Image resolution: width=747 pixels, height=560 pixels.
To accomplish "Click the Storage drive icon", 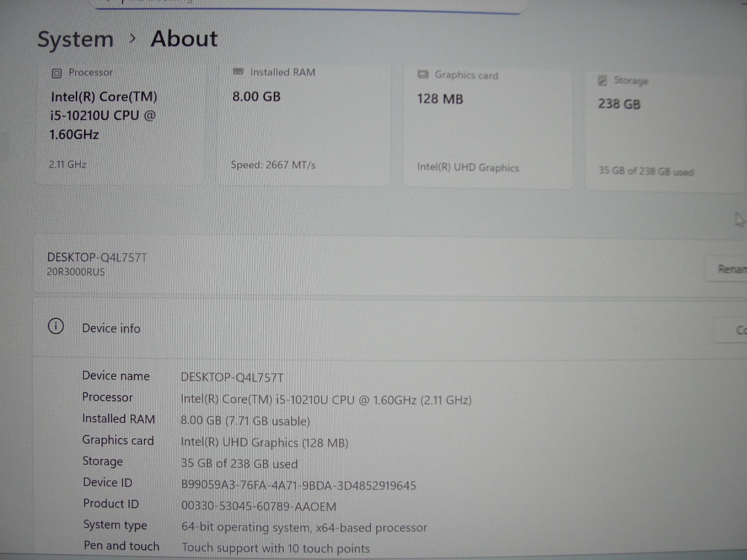I will coord(602,80).
